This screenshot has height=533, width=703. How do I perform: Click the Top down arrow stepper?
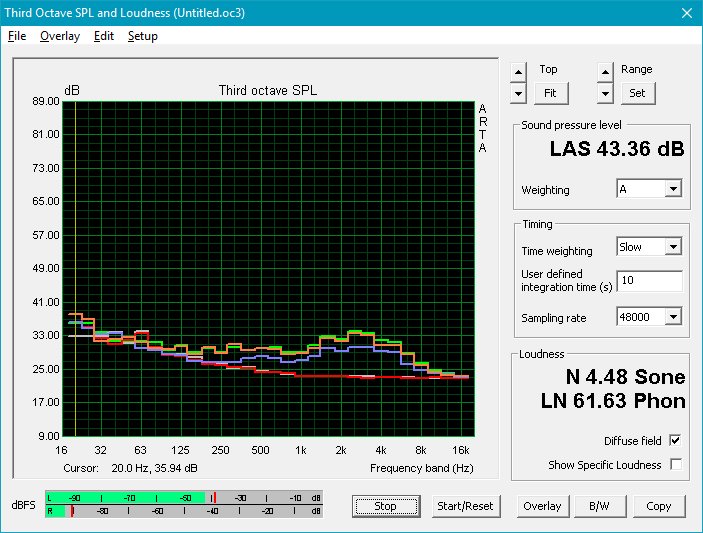point(518,94)
